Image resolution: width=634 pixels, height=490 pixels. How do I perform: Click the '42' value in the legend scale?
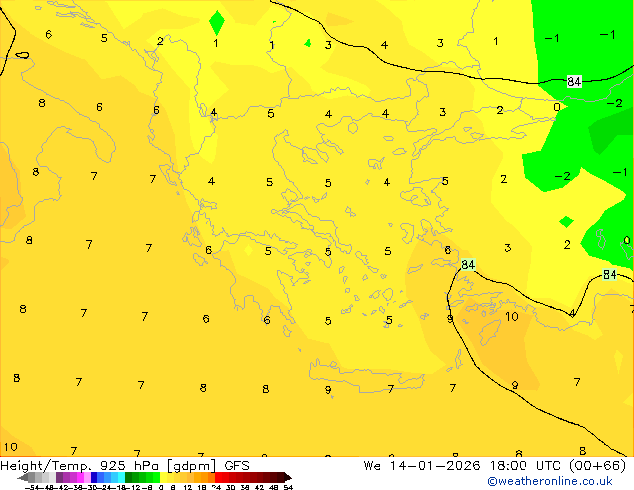pyautogui.click(x=259, y=487)
